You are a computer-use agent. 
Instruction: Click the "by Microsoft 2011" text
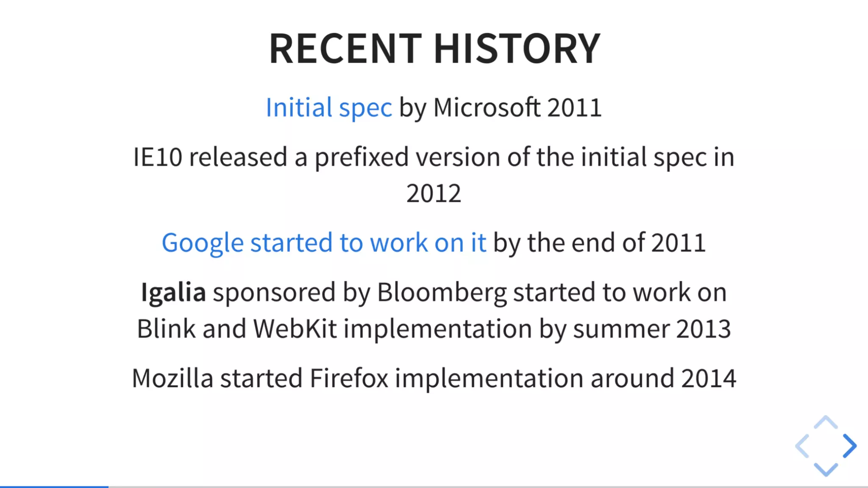tap(501, 108)
